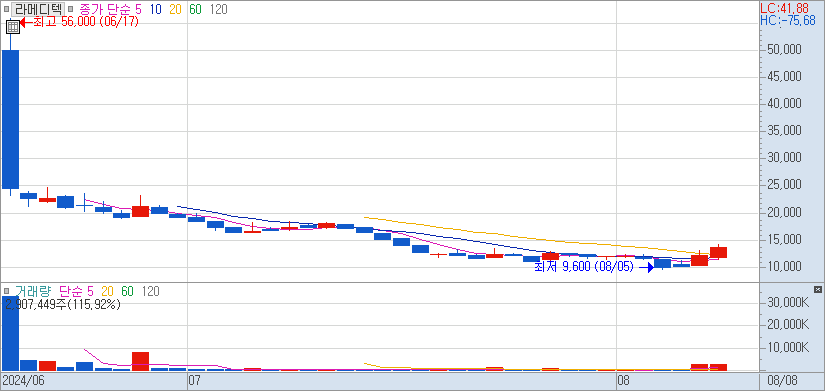Click the 45,000 price axis label
Screen dimensions: 825x391
783,77
